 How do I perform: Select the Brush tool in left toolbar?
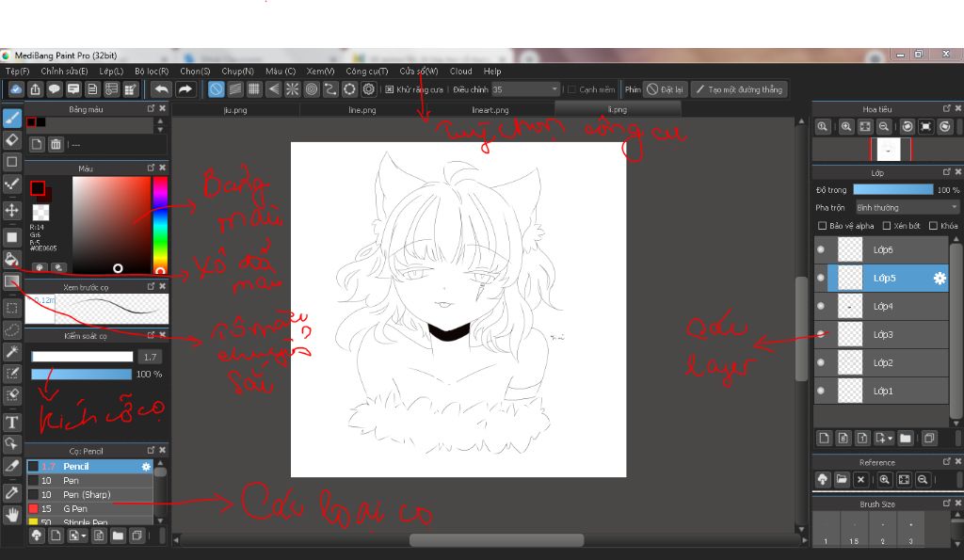[x=11, y=118]
